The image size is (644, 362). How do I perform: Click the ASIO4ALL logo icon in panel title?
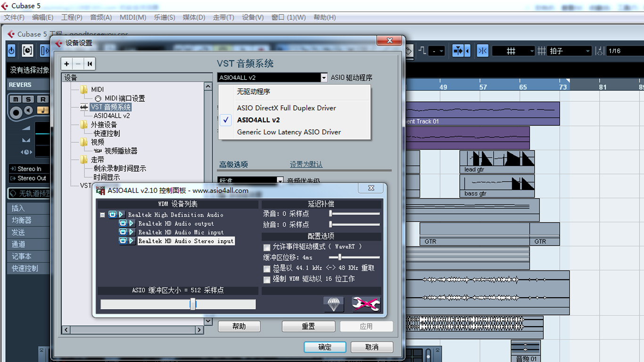click(100, 190)
